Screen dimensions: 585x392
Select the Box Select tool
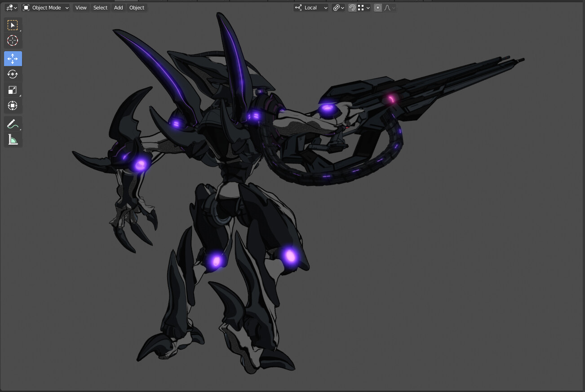pyautogui.click(x=13, y=25)
